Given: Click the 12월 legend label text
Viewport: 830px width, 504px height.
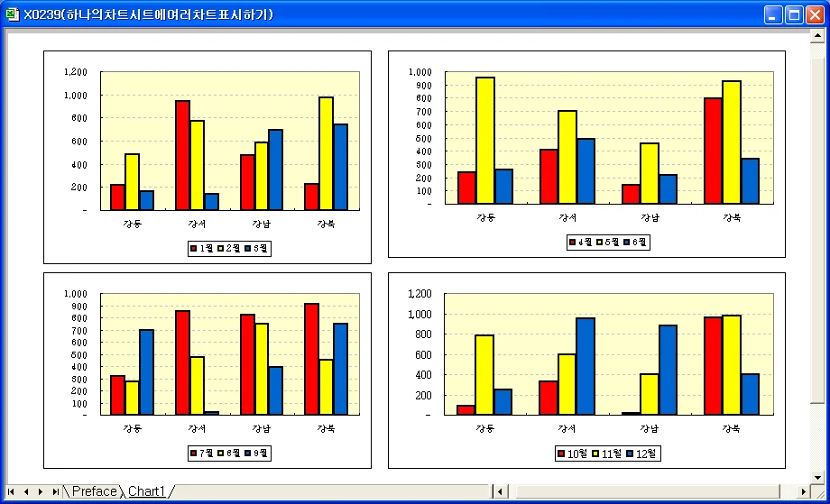Looking at the screenshot, I should click(x=646, y=454).
